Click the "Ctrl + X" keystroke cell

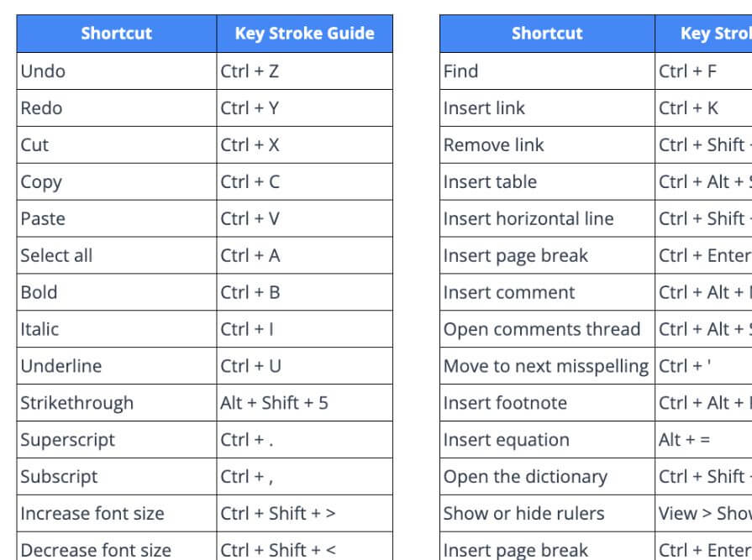tap(304, 145)
